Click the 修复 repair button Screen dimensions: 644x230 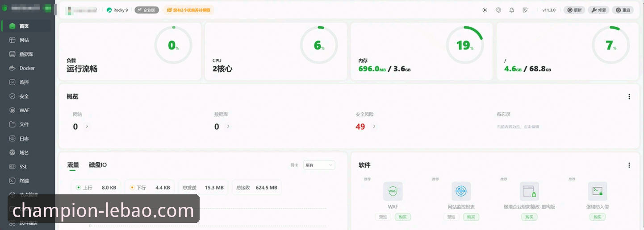point(598,10)
